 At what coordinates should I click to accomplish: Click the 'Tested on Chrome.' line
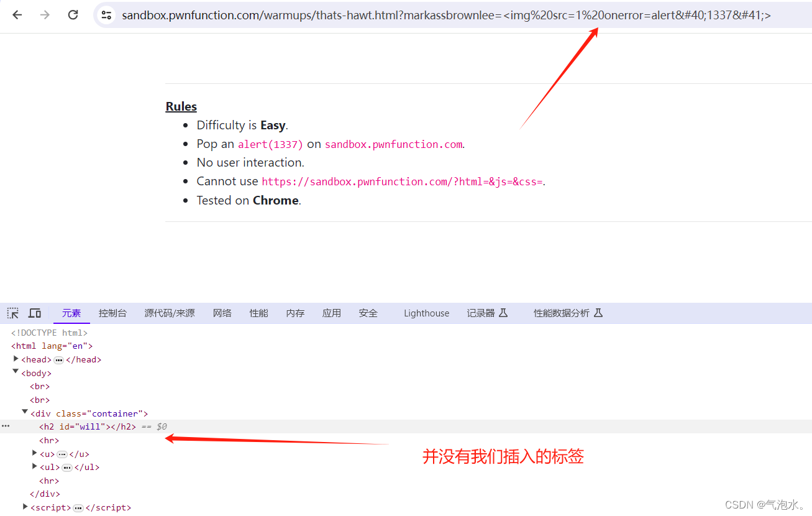(x=249, y=200)
